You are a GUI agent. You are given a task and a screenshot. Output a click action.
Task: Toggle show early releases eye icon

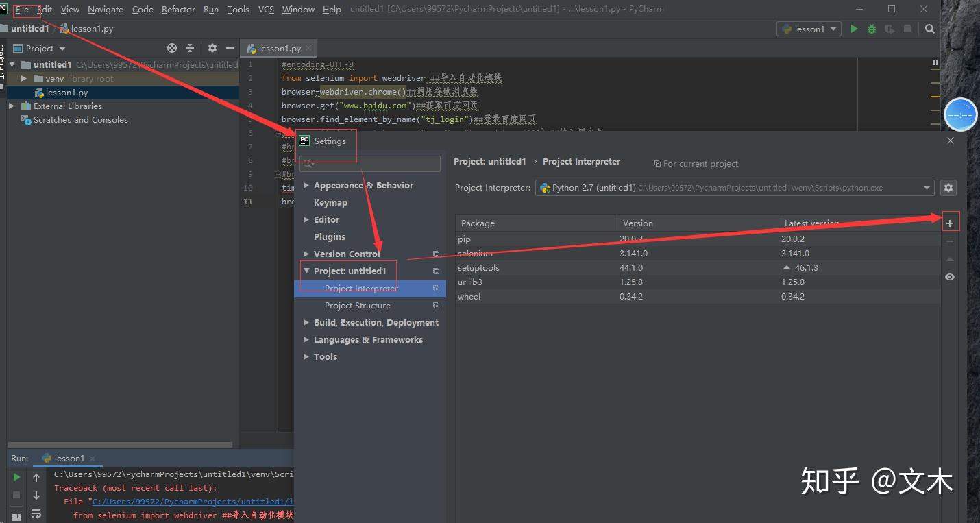click(949, 277)
